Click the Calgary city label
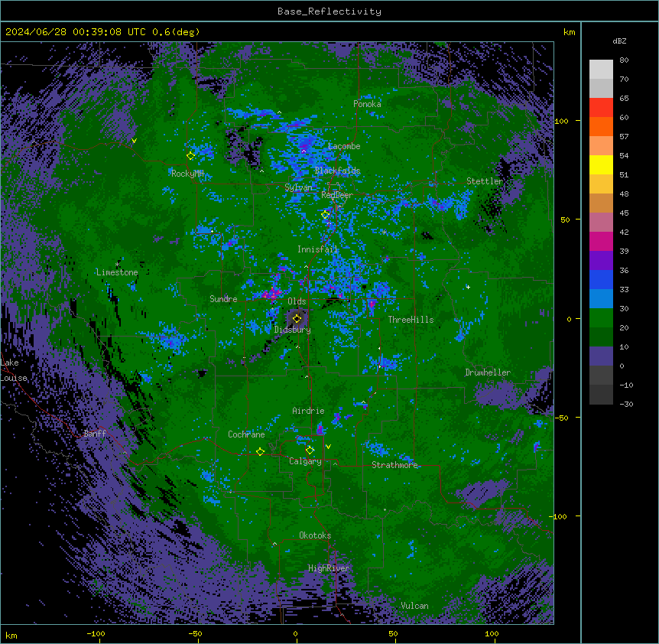 tap(305, 461)
